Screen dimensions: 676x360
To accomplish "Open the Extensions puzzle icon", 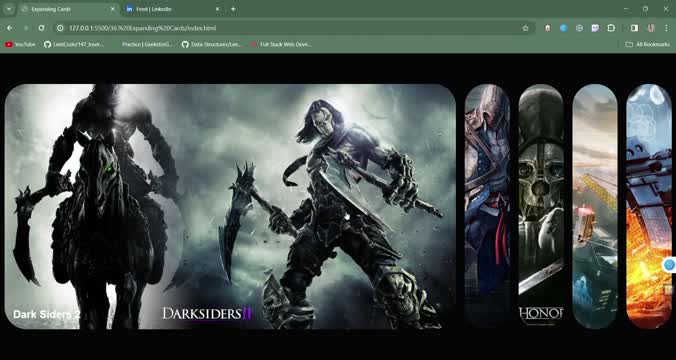I will coord(611,28).
